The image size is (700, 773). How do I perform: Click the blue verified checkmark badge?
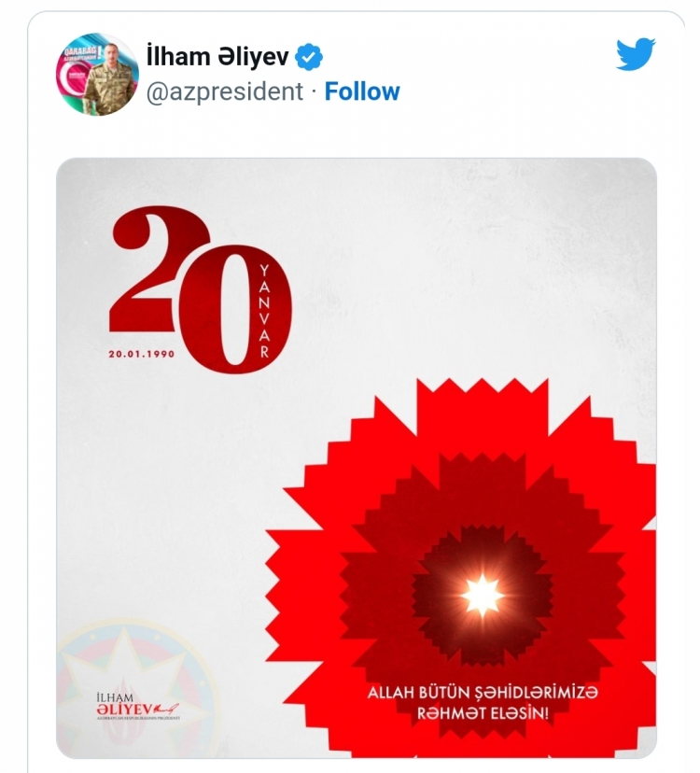[309, 57]
